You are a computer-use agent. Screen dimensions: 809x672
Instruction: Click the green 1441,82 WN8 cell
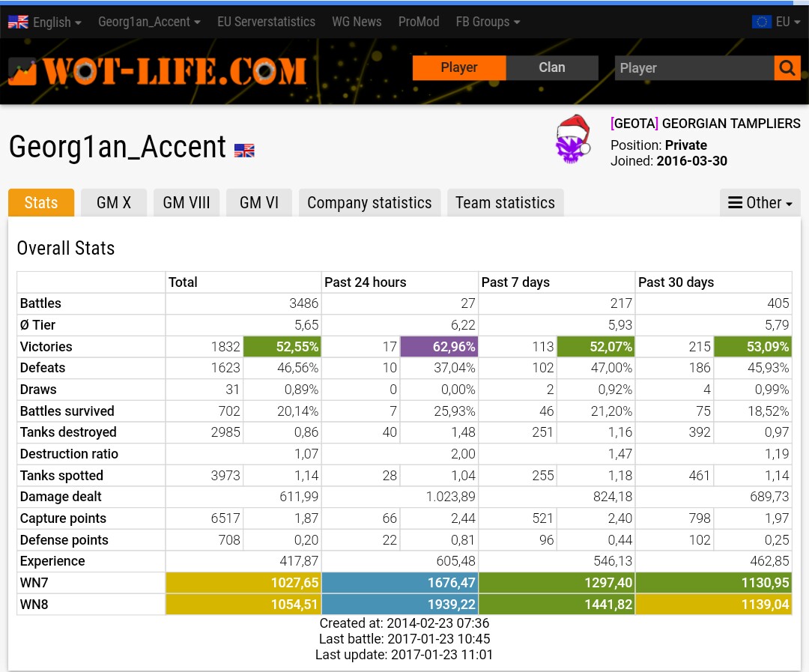(x=557, y=604)
